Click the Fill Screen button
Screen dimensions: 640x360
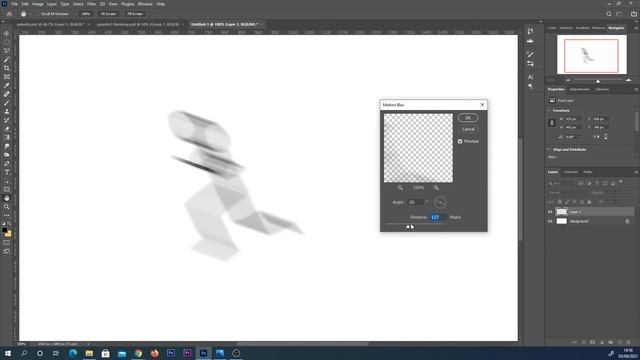pos(135,14)
